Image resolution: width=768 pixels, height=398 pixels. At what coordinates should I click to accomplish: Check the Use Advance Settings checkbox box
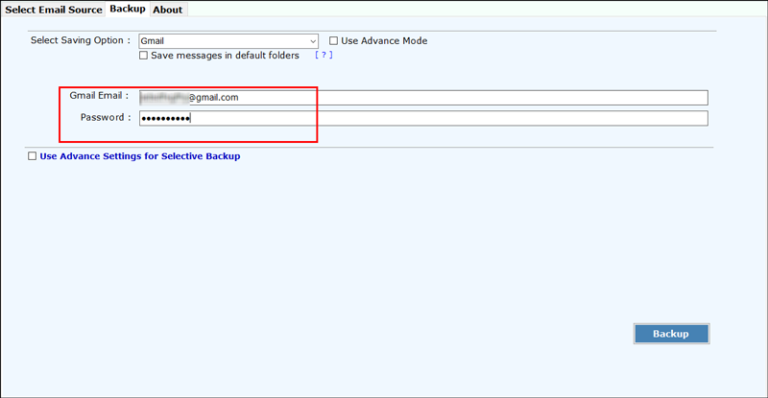32,156
